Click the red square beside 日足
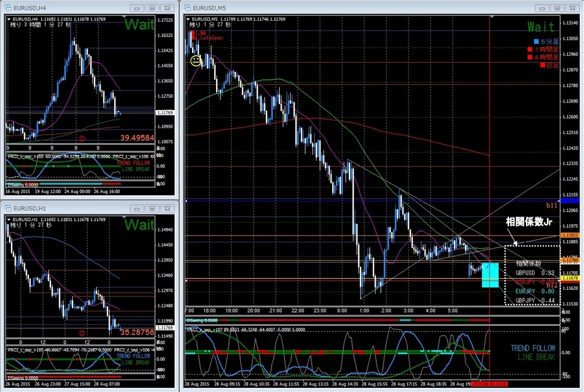 click(x=543, y=65)
